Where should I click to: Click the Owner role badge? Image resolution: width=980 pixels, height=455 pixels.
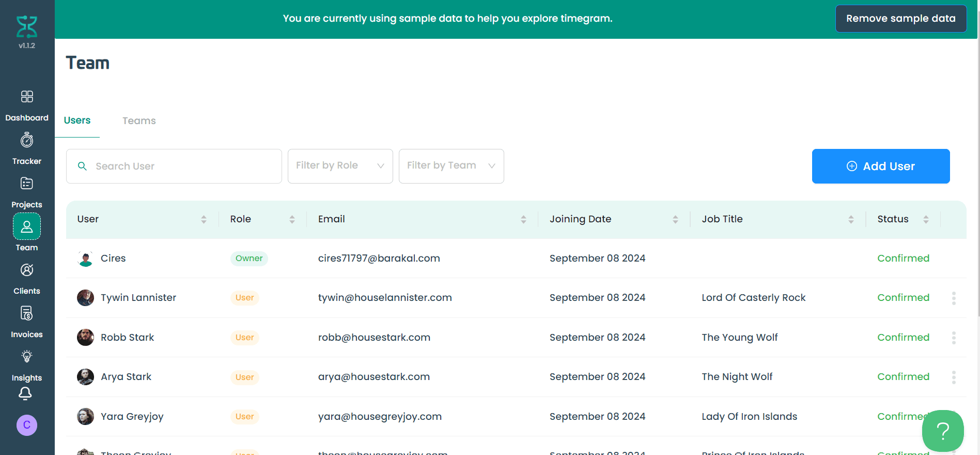[x=249, y=259]
